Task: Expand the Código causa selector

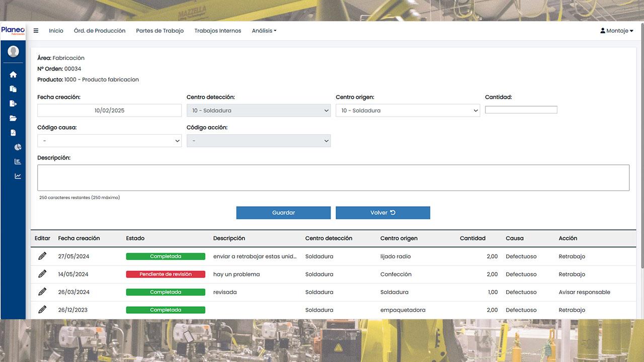Action: 109,141
